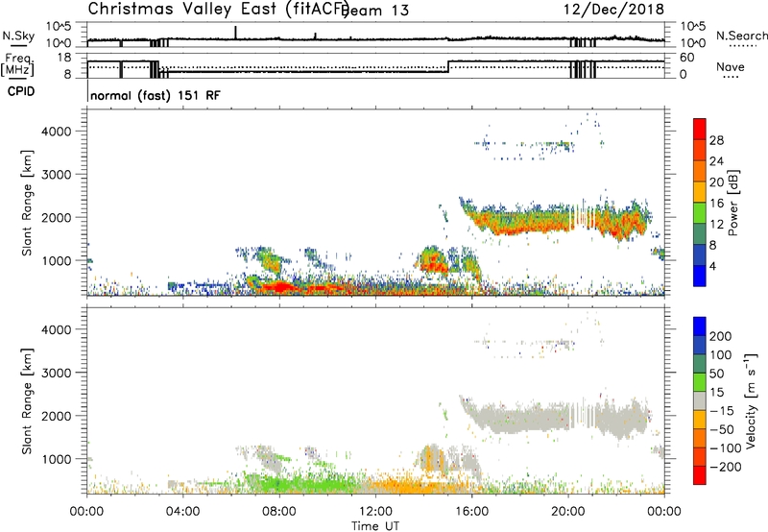This screenshot has height=532, width=768.
Task: Click the 'Beam 13' label
Action: [374, 11]
